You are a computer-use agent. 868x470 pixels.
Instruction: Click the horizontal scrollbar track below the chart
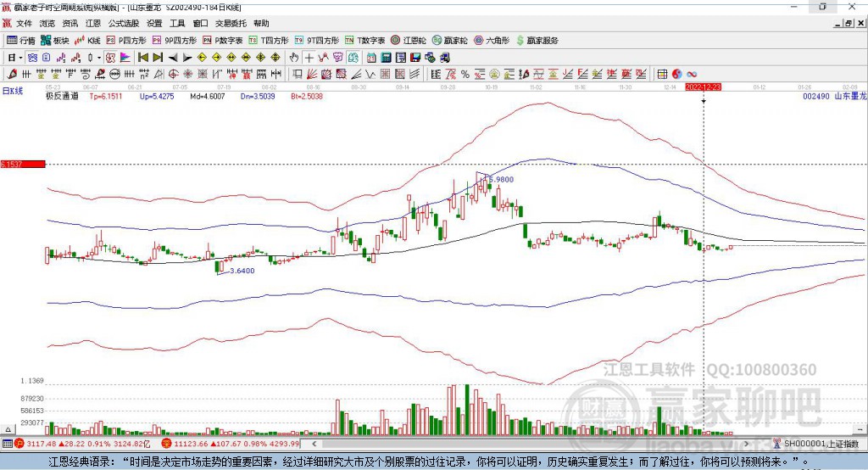531,444
